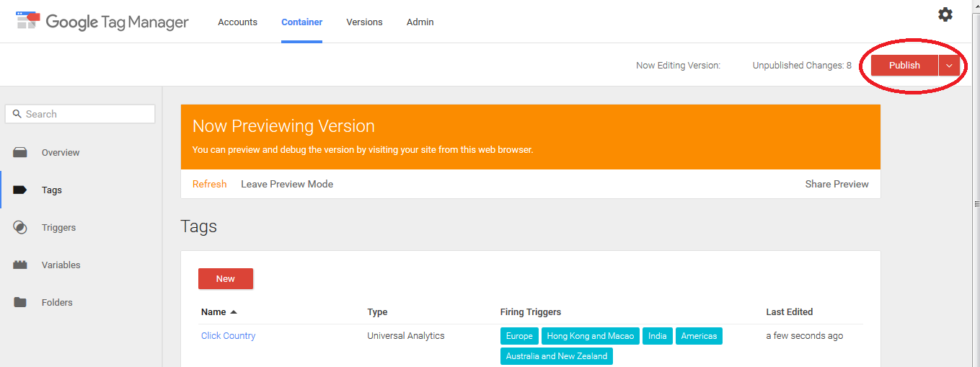Click the Now Editing Version label
The width and height of the screenshot is (980, 367).
(678, 66)
